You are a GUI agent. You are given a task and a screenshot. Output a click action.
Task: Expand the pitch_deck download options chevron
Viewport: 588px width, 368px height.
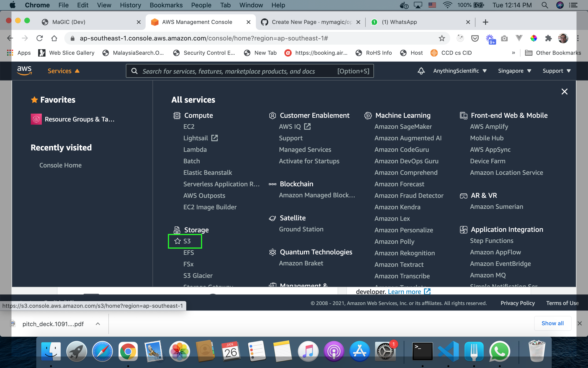pyautogui.click(x=98, y=324)
